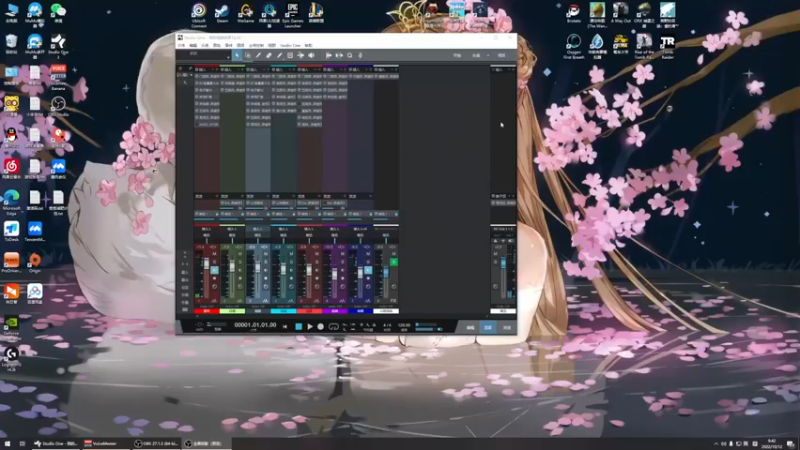
Task: Open the dropdown arrow beside toolbar Song button
Action: pos(487,55)
